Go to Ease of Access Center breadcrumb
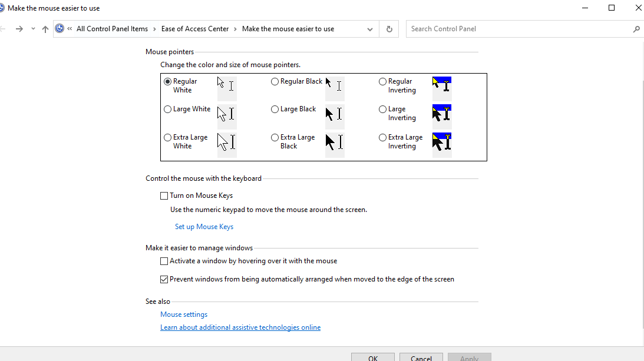The width and height of the screenshot is (644, 361). [x=194, y=29]
